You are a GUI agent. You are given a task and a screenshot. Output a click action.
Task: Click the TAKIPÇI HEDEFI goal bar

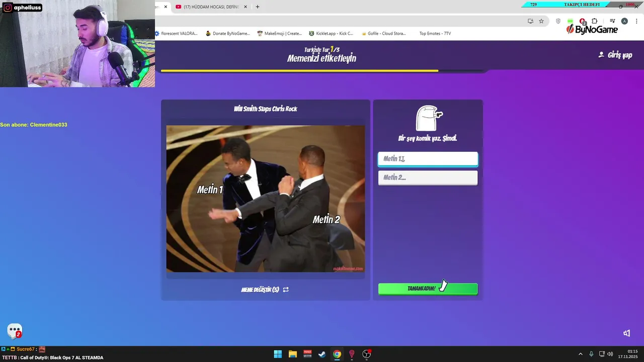[x=582, y=5]
